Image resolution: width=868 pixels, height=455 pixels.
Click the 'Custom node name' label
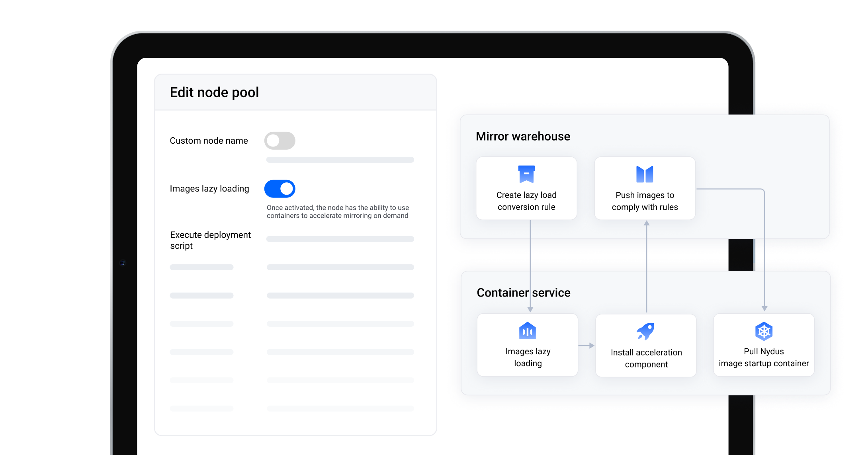coord(209,141)
